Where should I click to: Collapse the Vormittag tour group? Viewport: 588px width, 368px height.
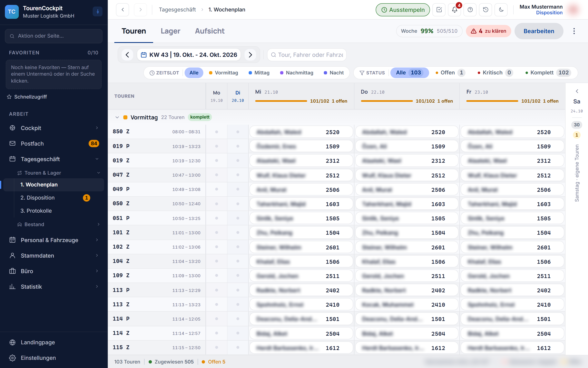tap(117, 117)
